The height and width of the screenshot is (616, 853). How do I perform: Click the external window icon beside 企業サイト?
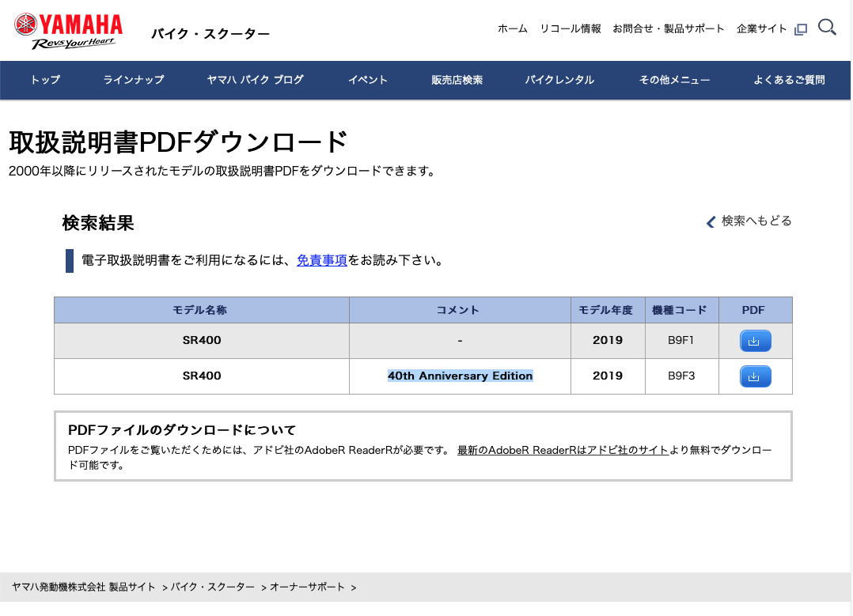click(x=801, y=29)
